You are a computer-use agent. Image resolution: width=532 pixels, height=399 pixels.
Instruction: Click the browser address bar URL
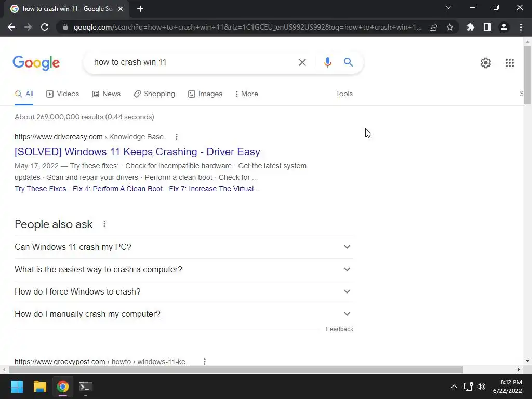pos(247,27)
